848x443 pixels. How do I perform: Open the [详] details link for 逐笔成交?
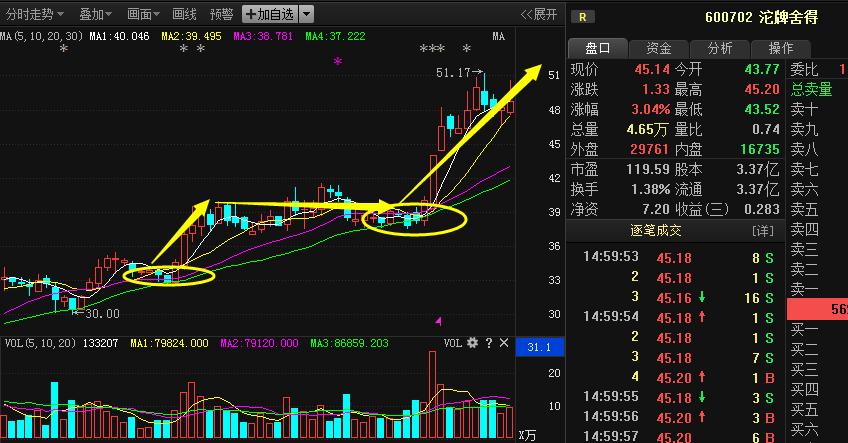click(x=763, y=232)
